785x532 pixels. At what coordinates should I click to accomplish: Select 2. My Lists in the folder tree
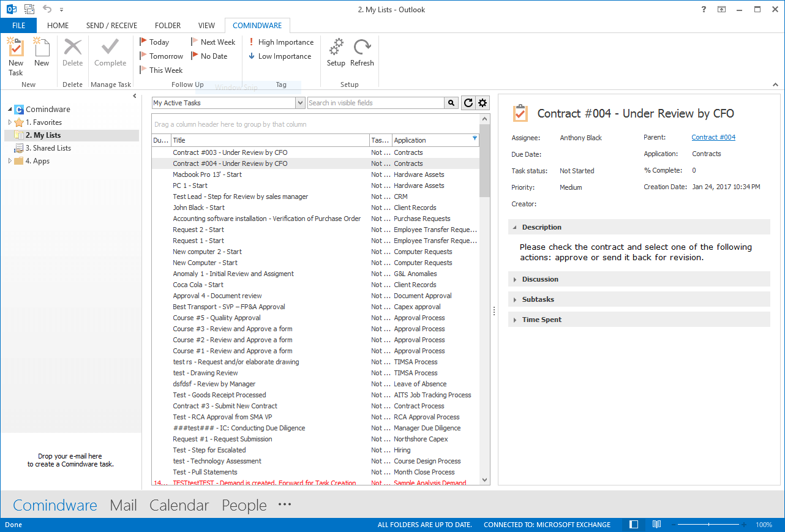point(72,135)
